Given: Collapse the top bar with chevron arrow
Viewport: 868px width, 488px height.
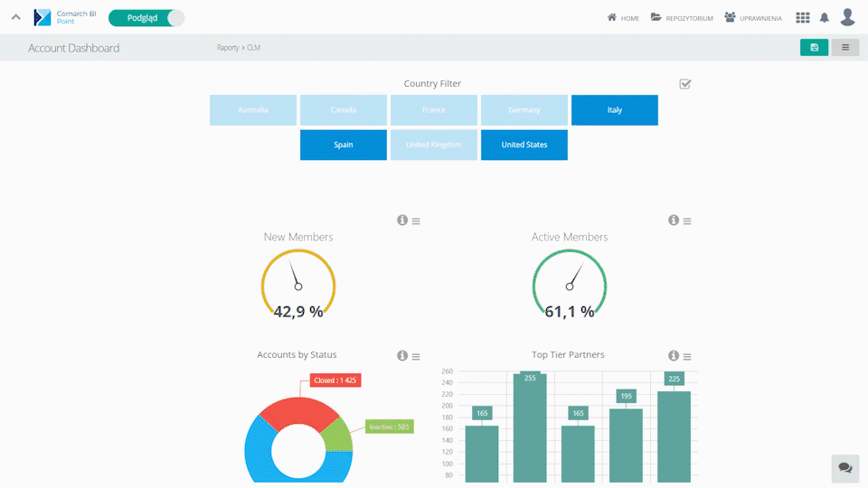Looking at the screenshot, I should point(16,17).
